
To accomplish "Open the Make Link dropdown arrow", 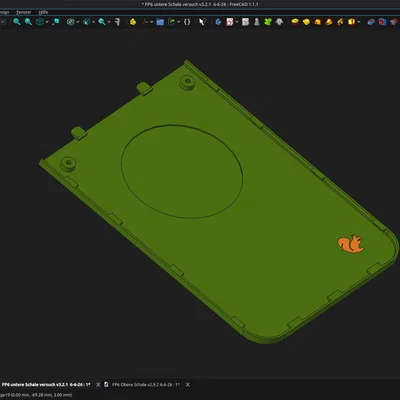I will tap(179, 22).
